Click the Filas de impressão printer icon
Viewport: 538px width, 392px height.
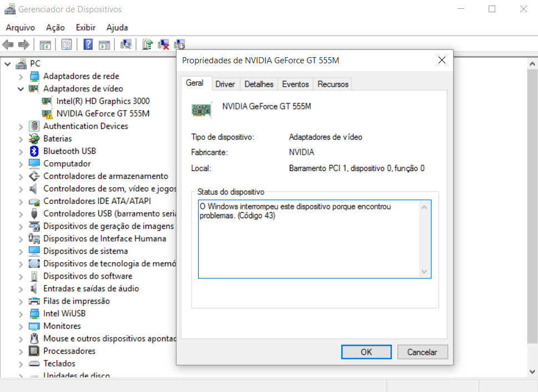click(34, 301)
